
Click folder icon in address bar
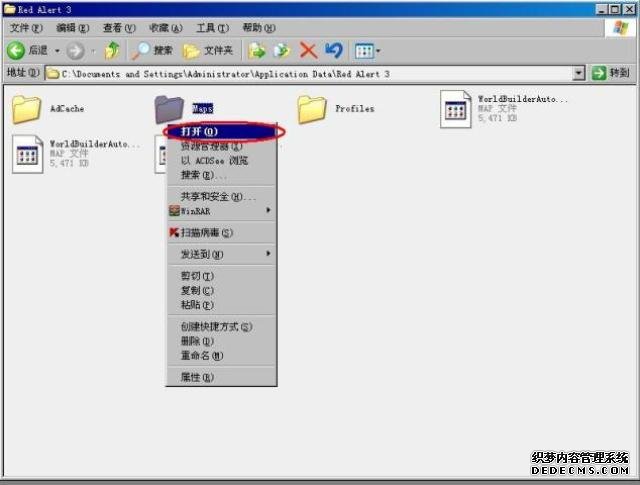pos(53,74)
